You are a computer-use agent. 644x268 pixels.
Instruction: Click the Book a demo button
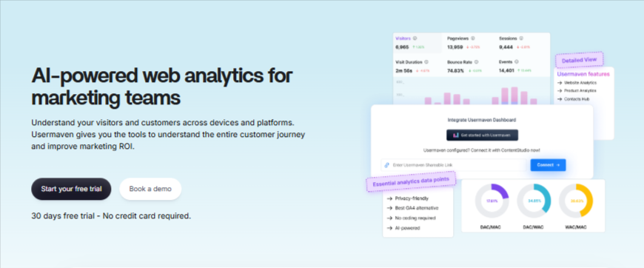click(150, 189)
